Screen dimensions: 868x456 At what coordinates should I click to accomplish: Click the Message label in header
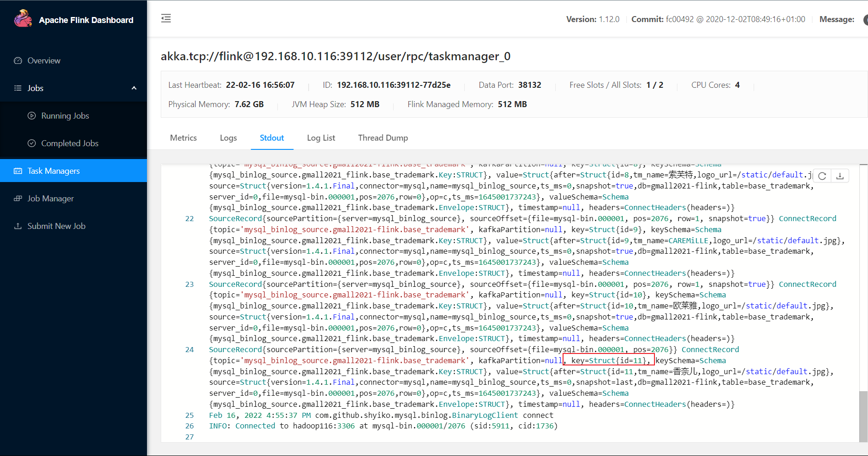[x=837, y=19]
